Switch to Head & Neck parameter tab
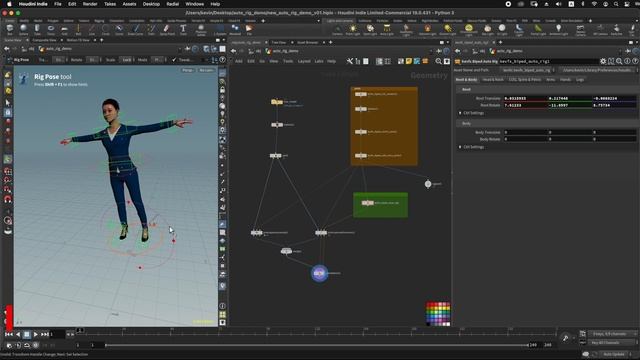This screenshot has width=640, height=360. coord(493,80)
